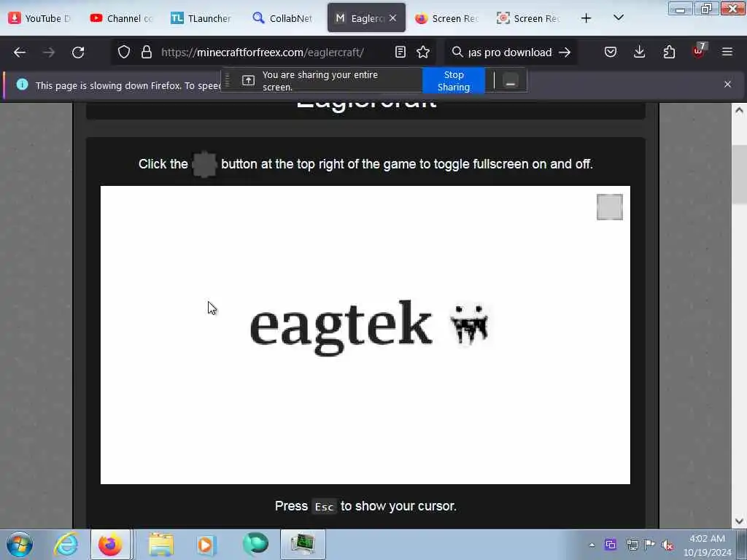Show hidden system tray icons

point(592,545)
